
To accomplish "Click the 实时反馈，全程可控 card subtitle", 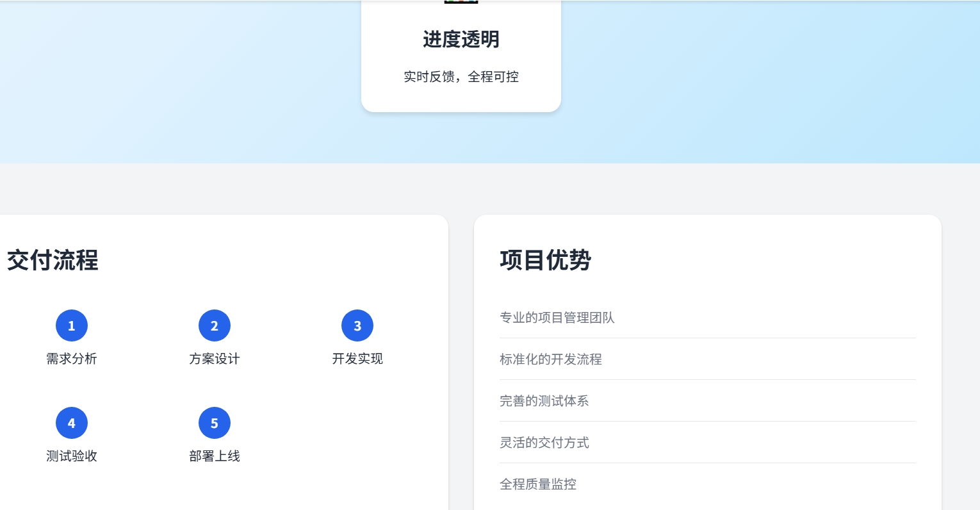I will pos(461,77).
